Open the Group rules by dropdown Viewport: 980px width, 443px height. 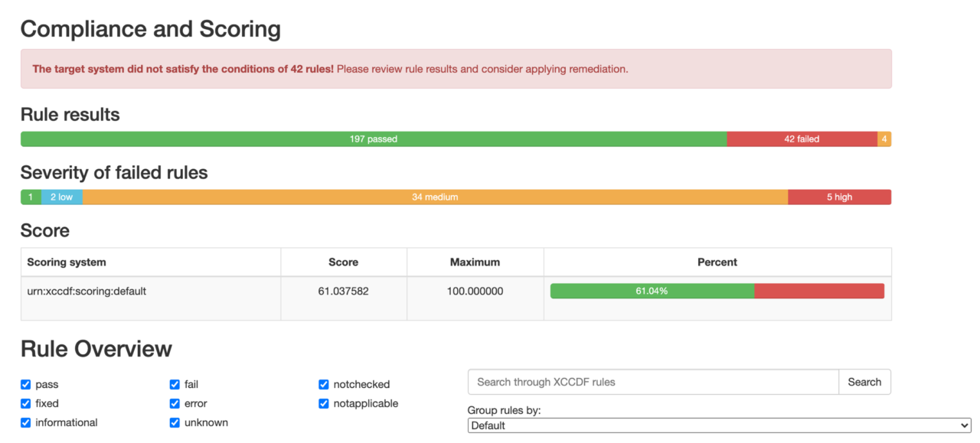tap(719, 425)
